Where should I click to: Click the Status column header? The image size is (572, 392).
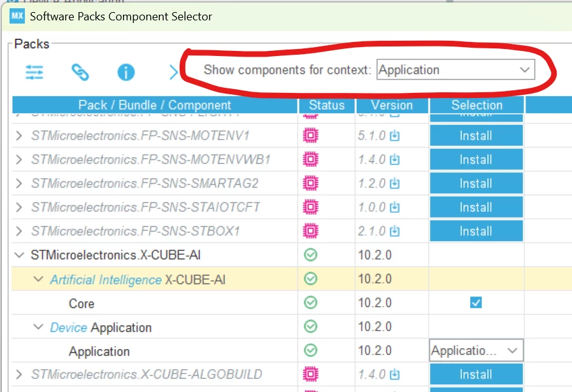(x=327, y=105)
